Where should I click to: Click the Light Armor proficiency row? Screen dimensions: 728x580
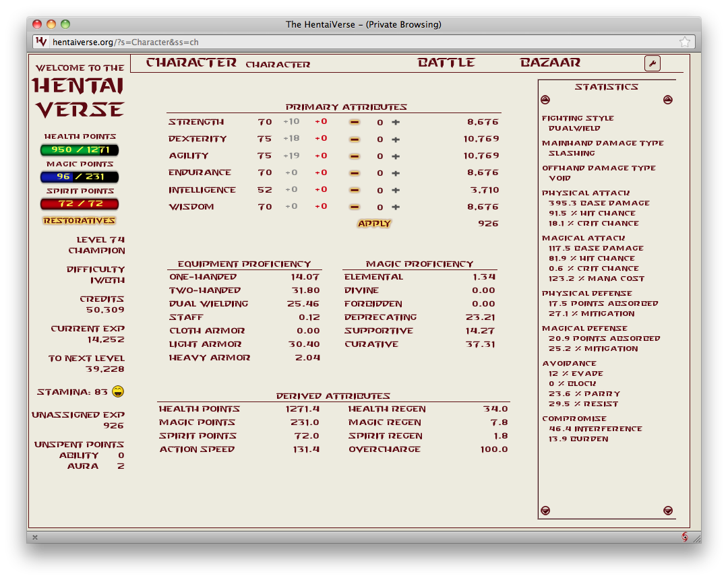245,344
